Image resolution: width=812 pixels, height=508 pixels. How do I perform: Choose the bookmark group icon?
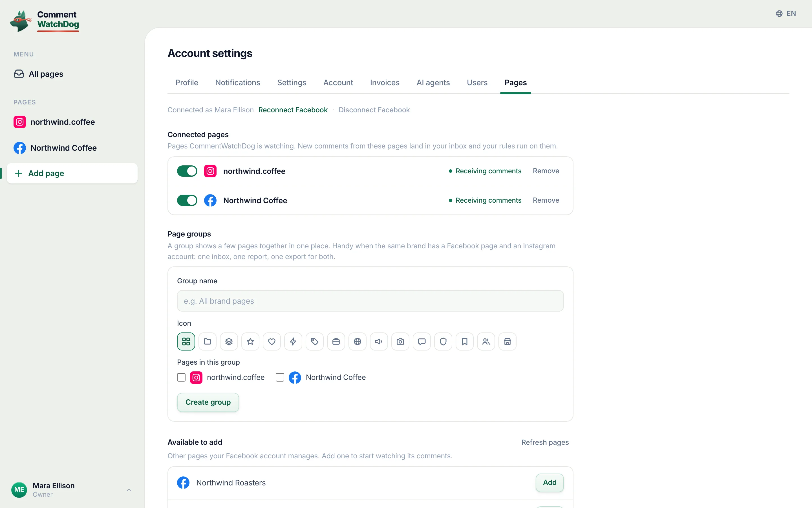[465, 341]
